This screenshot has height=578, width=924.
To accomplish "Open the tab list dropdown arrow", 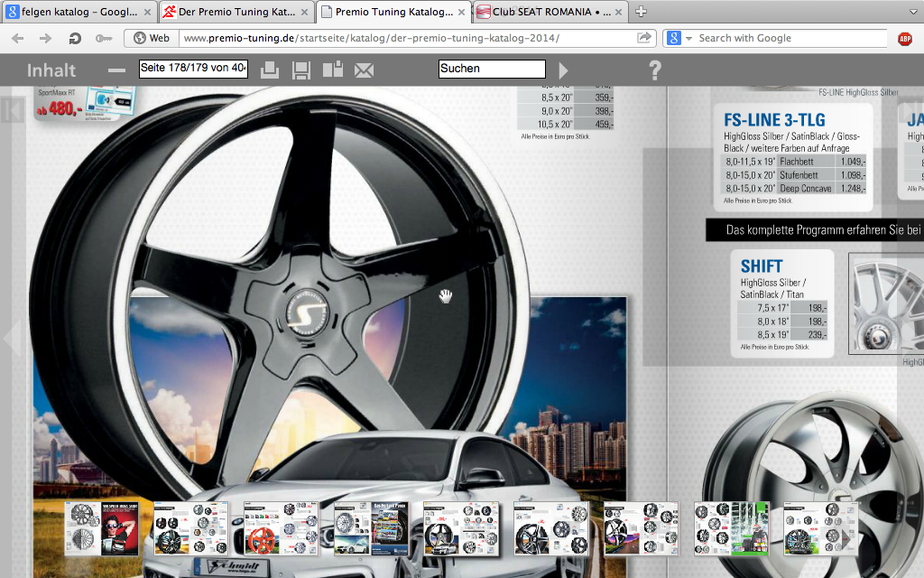I will 913,12.
